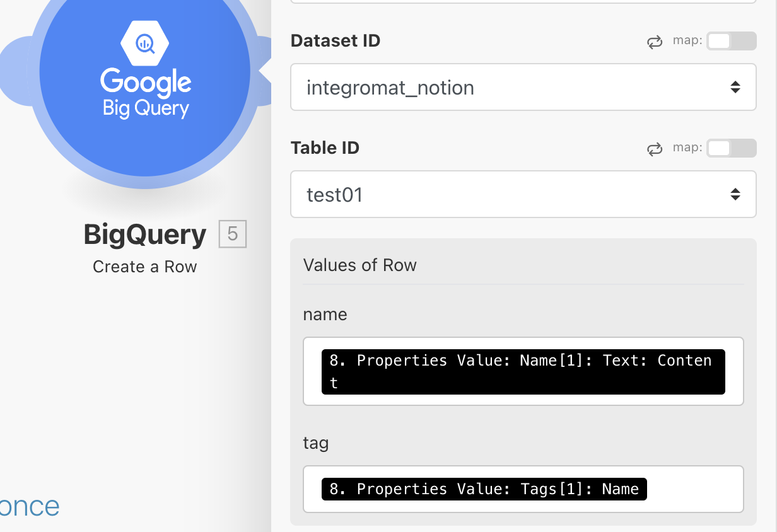Select the Name[1] Text Content mapping pill
The image size is (777, 532).
[523, 372]
